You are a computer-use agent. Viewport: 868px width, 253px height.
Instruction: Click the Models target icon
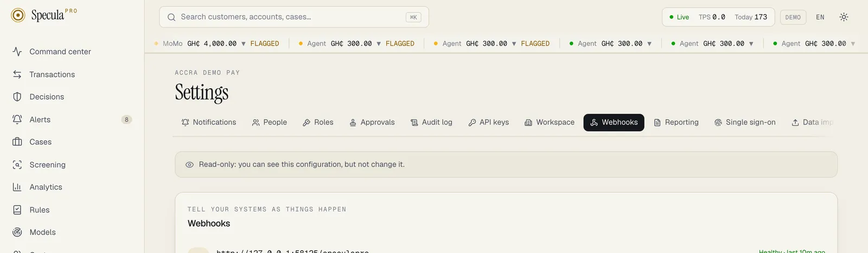17,232
